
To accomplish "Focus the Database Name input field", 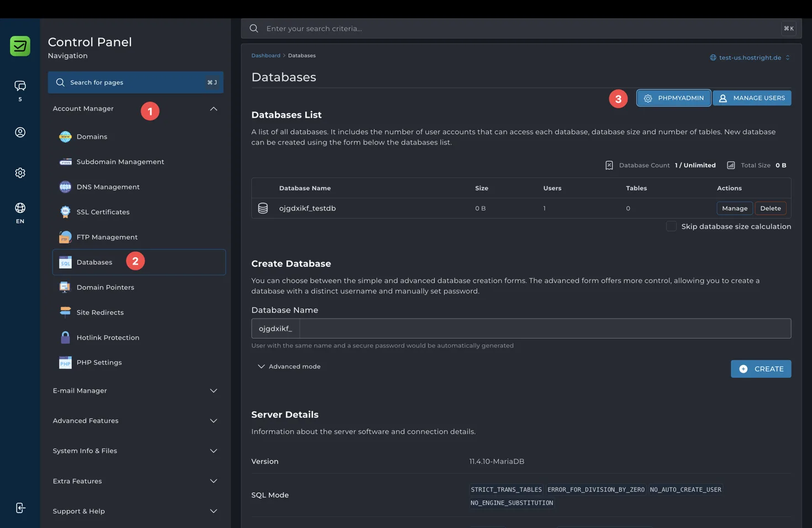I will 545,329.
